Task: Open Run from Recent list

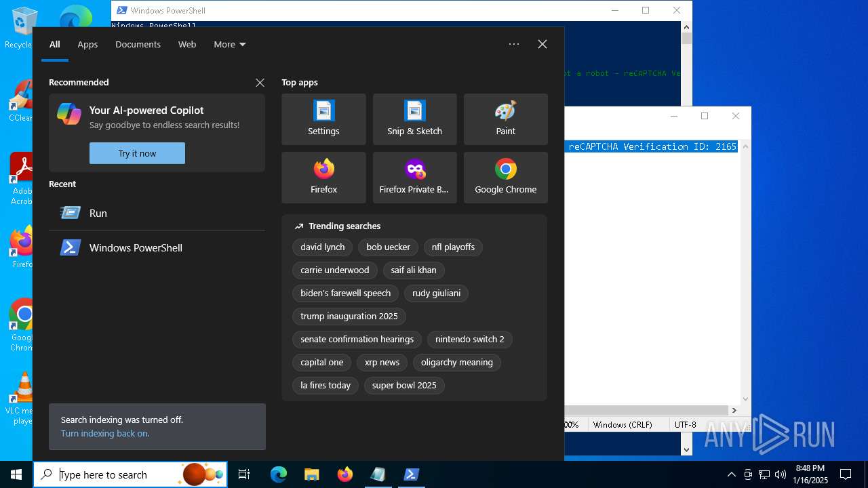Action: (157, 213)
